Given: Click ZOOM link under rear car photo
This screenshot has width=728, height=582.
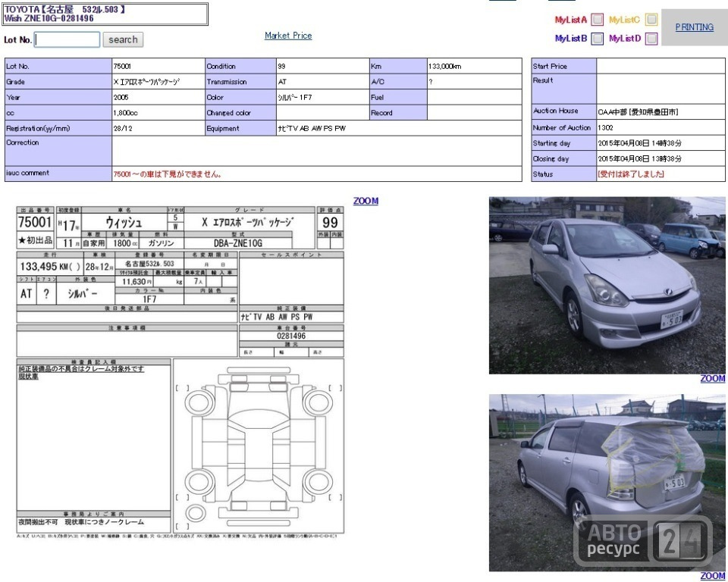Looking at the screenshot, I should (x=713, y=576).
